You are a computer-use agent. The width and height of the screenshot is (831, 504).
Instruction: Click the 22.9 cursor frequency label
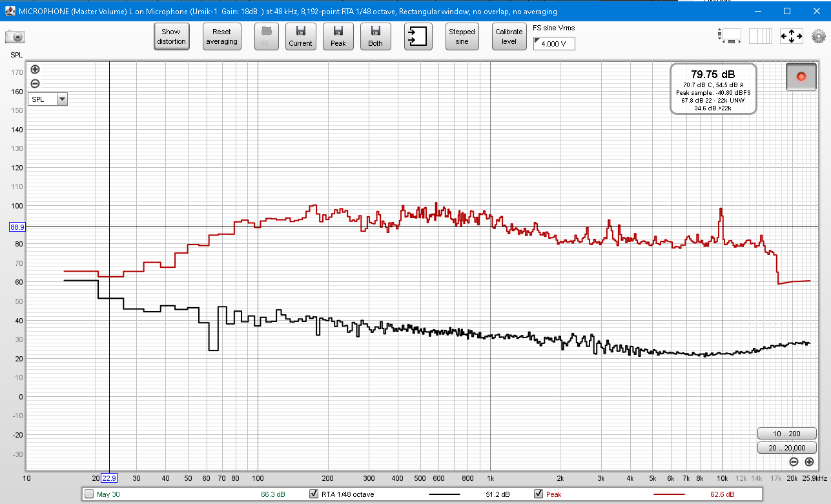109,478
